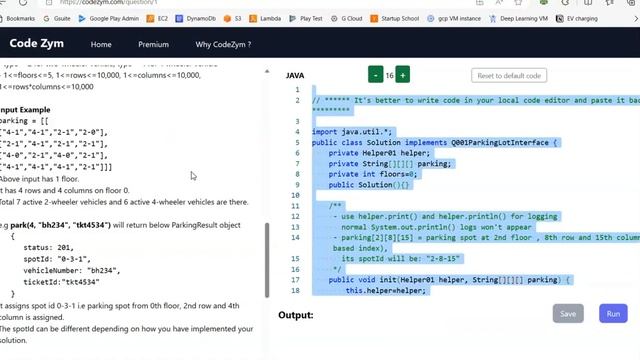Click line number 10 in gutter
The image size is (640, 360).
pyautogui.click(x=295, y=196)
